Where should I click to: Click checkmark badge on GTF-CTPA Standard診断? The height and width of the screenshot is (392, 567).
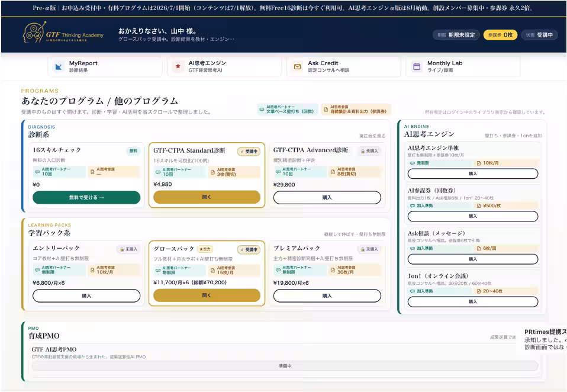tap(249, 152)
